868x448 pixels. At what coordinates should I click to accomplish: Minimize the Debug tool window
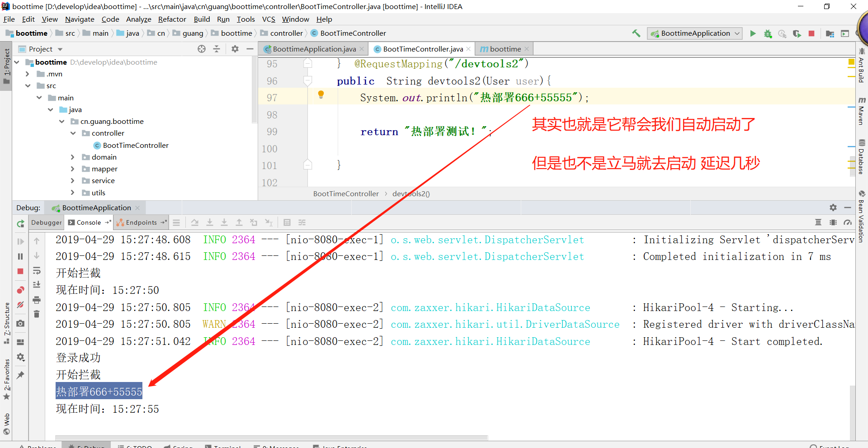pos(848,207)
